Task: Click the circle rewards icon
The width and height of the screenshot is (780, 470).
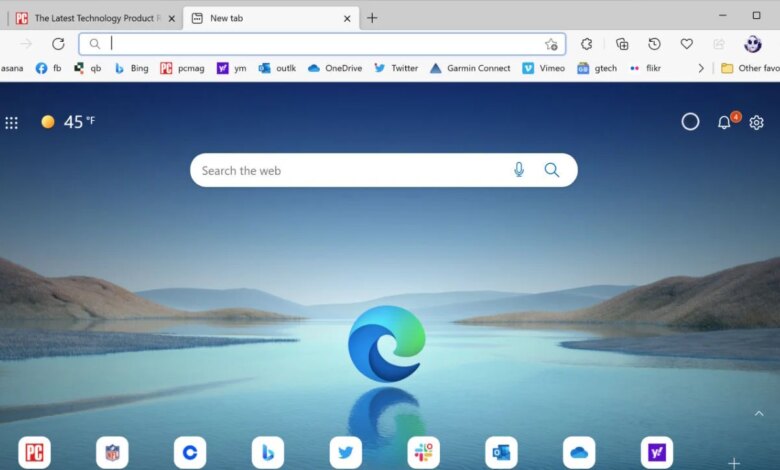Action: point(690,122)
